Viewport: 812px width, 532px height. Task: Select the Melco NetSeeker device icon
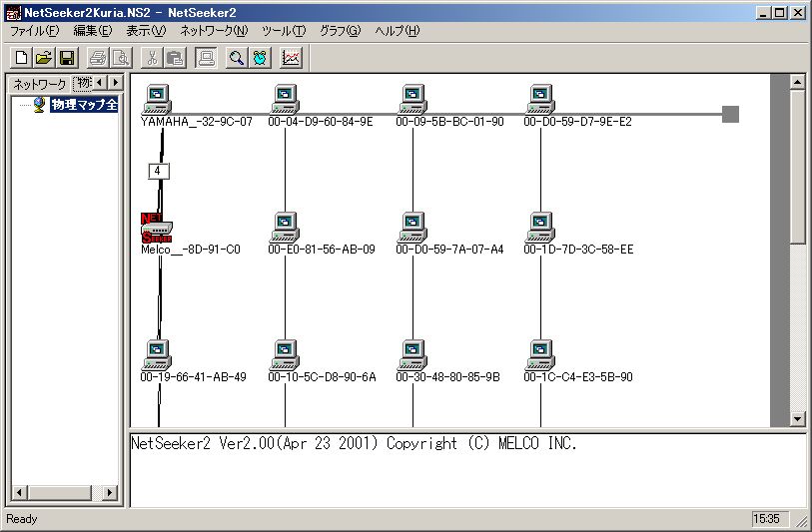click(157, 228)
